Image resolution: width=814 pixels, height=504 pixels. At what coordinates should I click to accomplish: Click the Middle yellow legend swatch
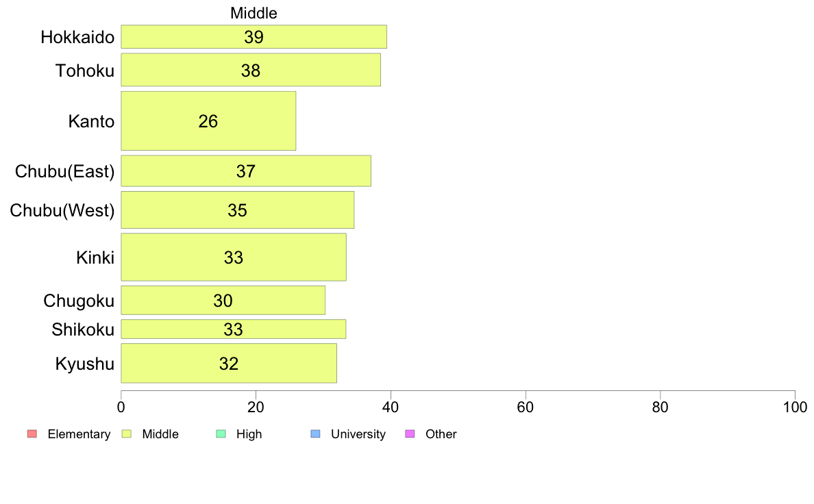[127, 434]
